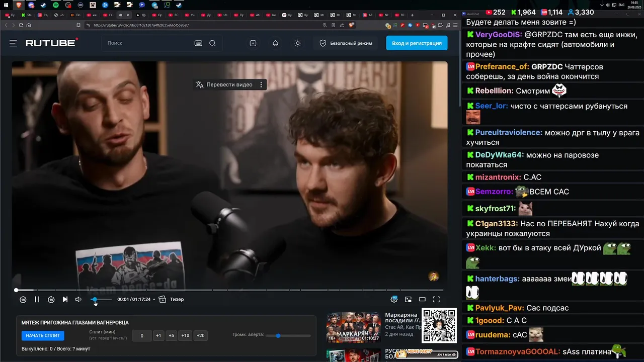644x362 pixels.
Task: Click YouTube viewer count 252
Action: click(x=495, y=12)
